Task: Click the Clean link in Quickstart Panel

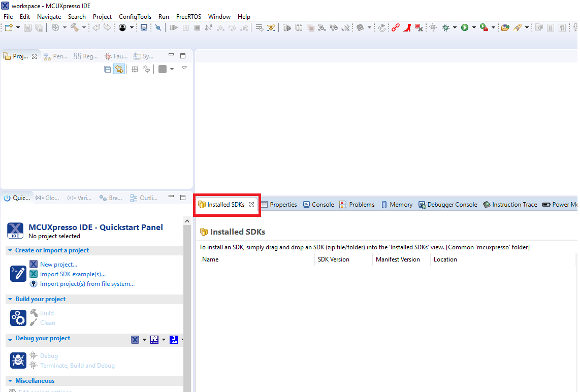Action: click(x=48, y=323)
